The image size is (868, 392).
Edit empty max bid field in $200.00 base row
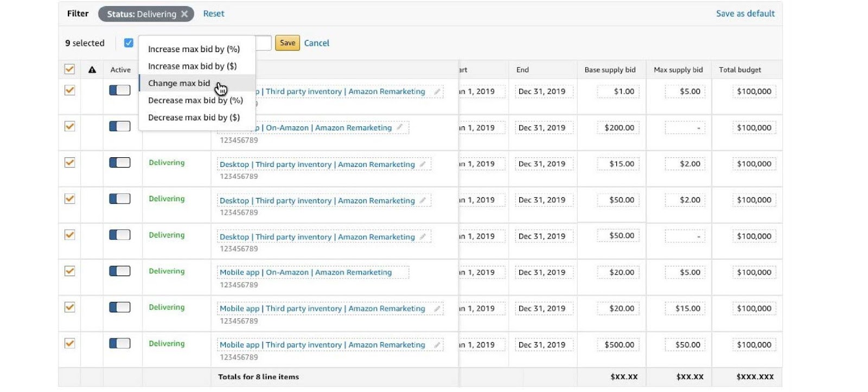[685, 128]
